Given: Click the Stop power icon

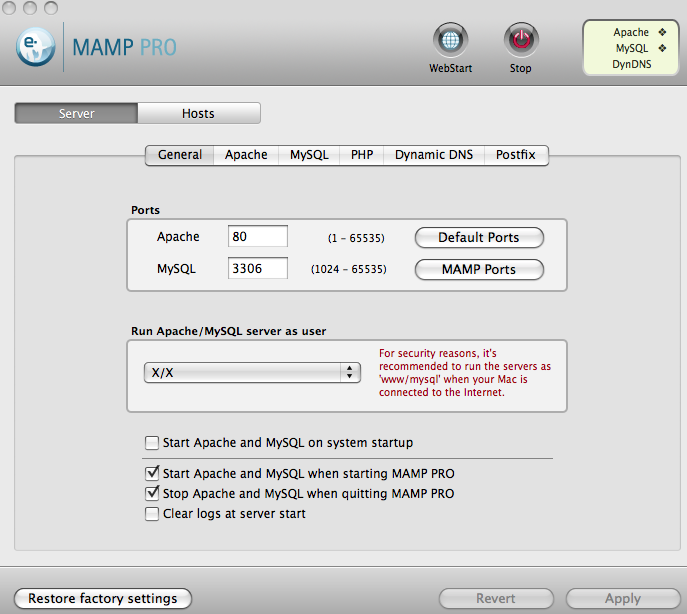Looking at the screenshot, I should (521, 40).
